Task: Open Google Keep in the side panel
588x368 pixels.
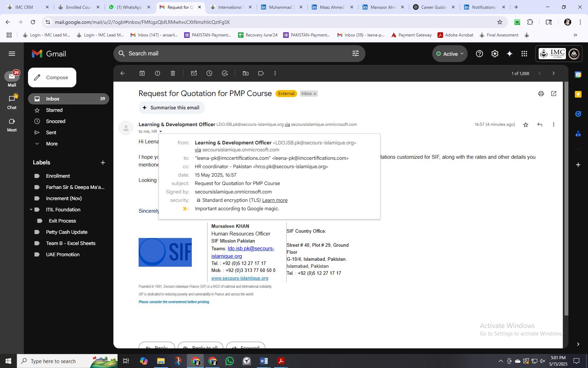Action: tap(578, 94)
